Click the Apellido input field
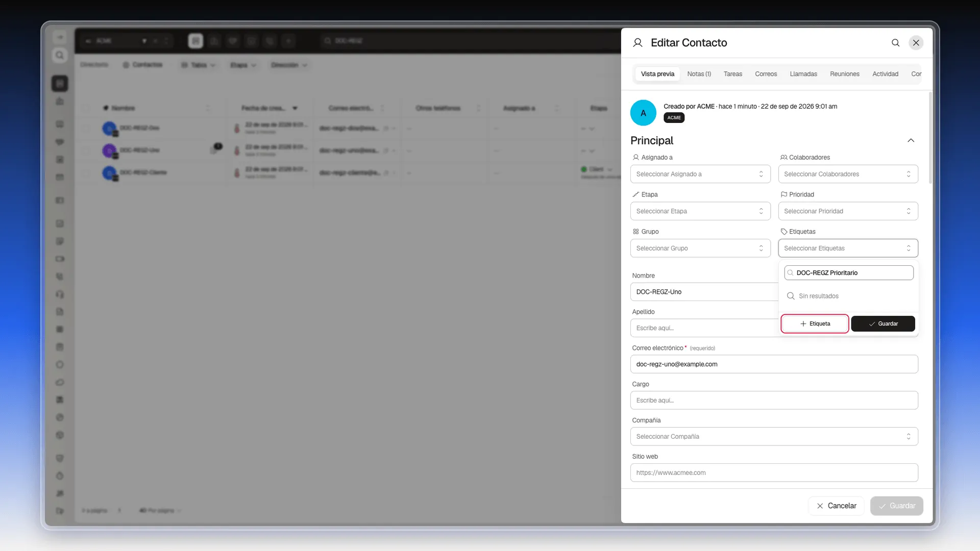Screen dimensions: 980x551 point(704,328)
